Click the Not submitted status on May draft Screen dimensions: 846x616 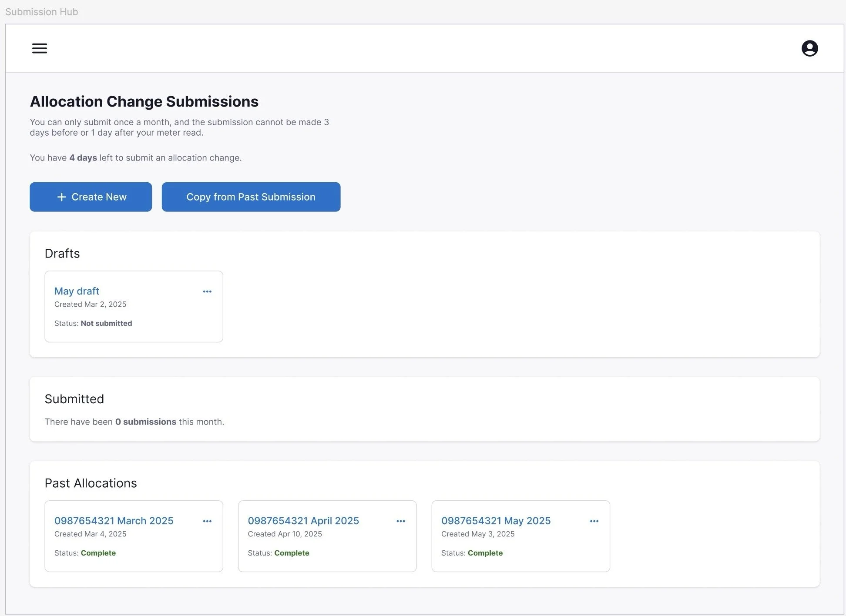[x=106, y=323]
